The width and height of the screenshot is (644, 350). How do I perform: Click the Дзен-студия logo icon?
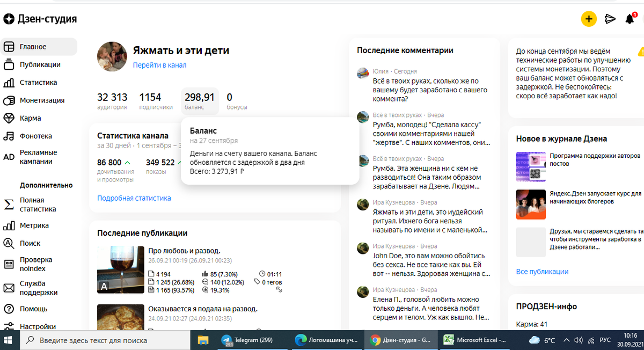point(9,19)
